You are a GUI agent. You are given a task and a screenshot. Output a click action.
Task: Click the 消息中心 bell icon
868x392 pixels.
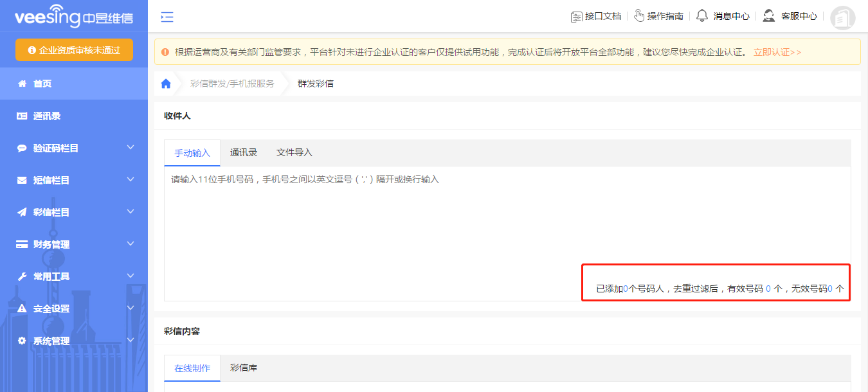click(702, 16)
